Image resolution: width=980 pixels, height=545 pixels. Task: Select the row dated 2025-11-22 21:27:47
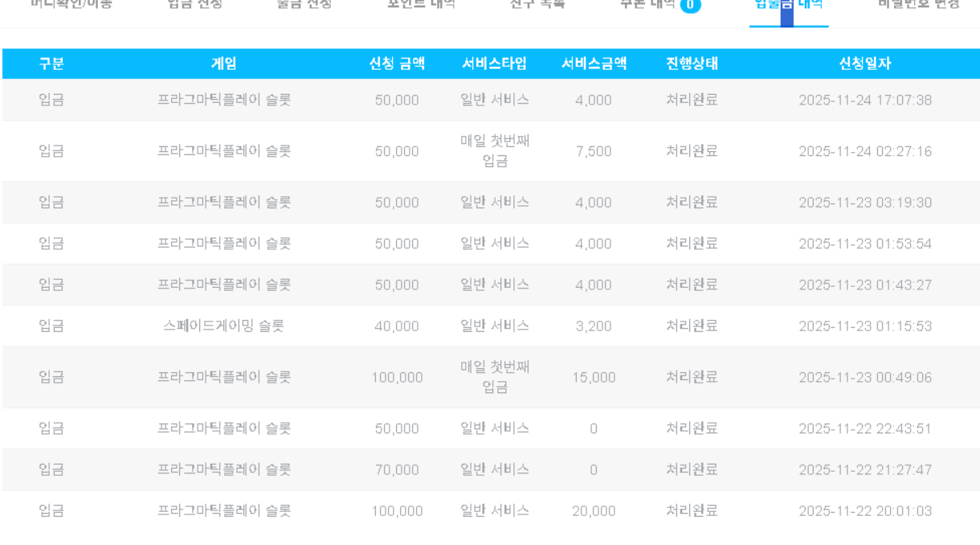click(x=865, y=470)
